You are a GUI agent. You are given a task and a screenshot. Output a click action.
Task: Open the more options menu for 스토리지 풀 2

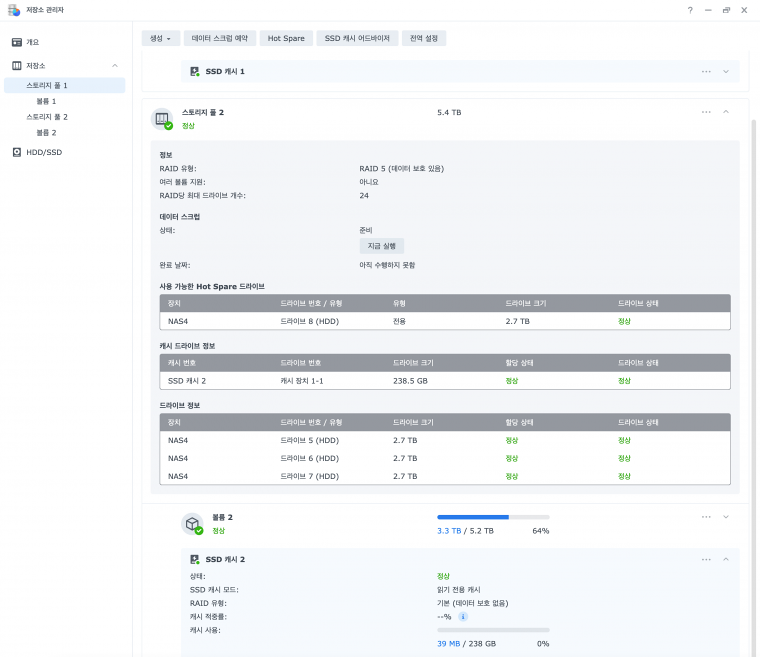706,112
